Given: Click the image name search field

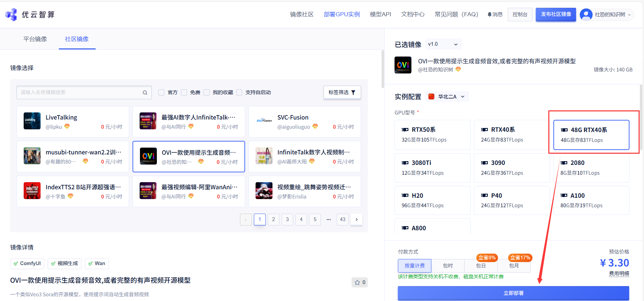Looking at the screenshot, I should [79, 92].
